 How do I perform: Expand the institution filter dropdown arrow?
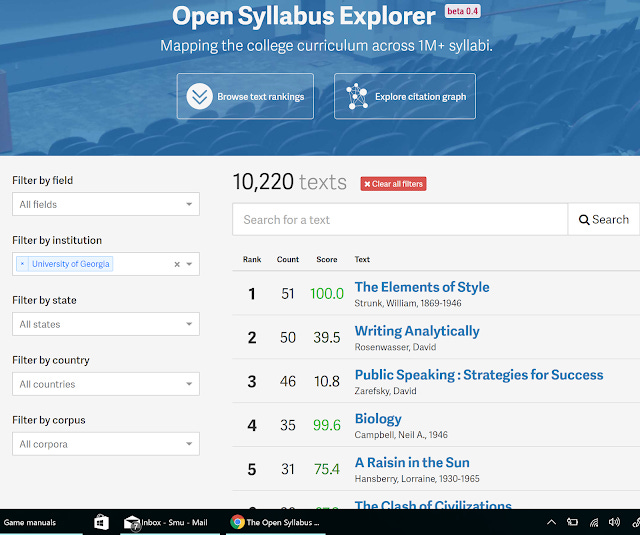click(x=189, y=264)
